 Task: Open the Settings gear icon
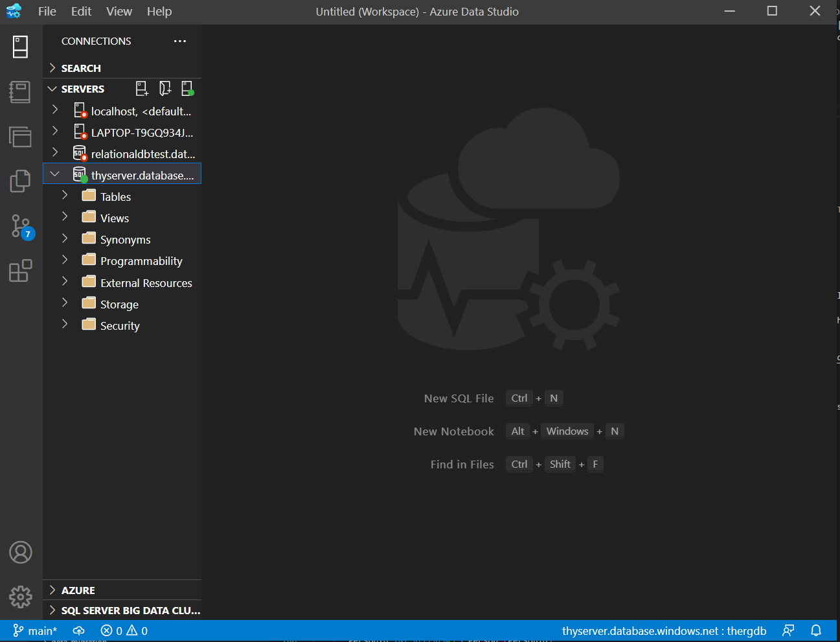pyautogui.click(x=20, y=597)
